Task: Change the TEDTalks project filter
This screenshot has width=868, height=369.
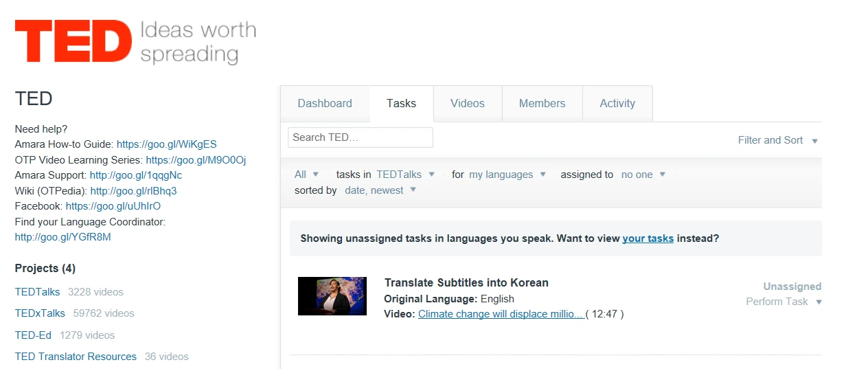Action: point(405,175)
